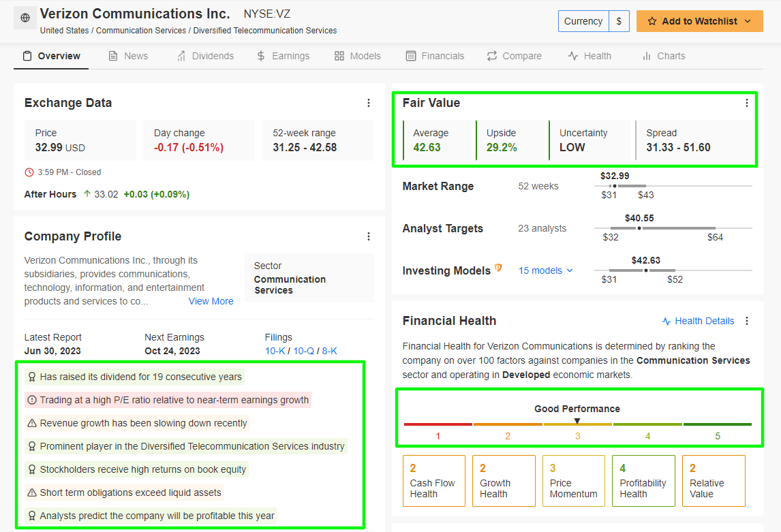Click the Day change -0.17 (-0.51%) box
The width and height of the screenshot is (781, 532).
(x=199, y=140)
